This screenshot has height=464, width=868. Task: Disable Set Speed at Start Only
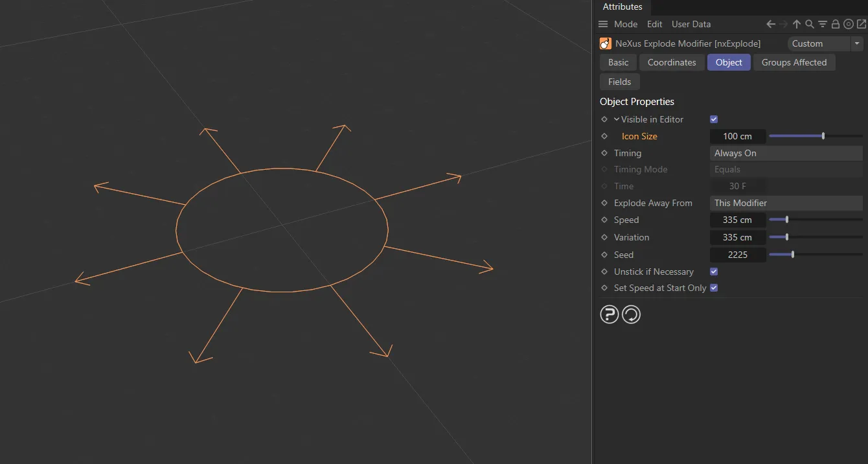click(714, 288)
